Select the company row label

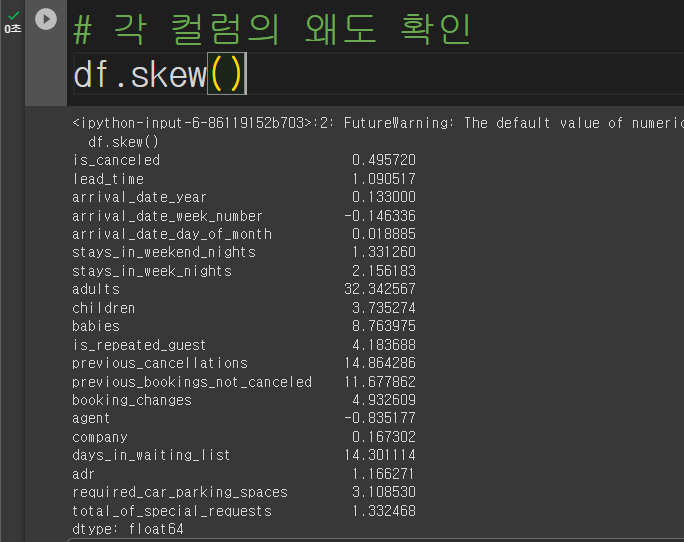point(100,437)
